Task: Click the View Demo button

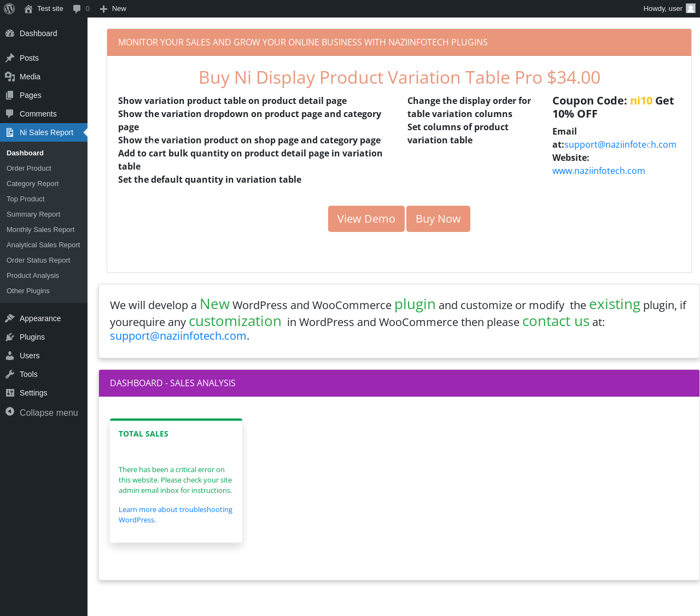Action: [x=366, y=219]
